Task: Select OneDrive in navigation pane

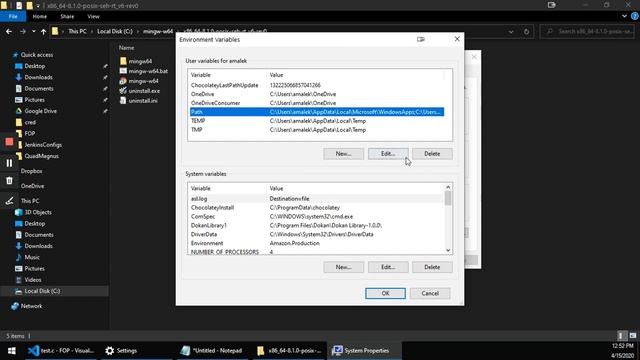Action: tap(32, 186)
